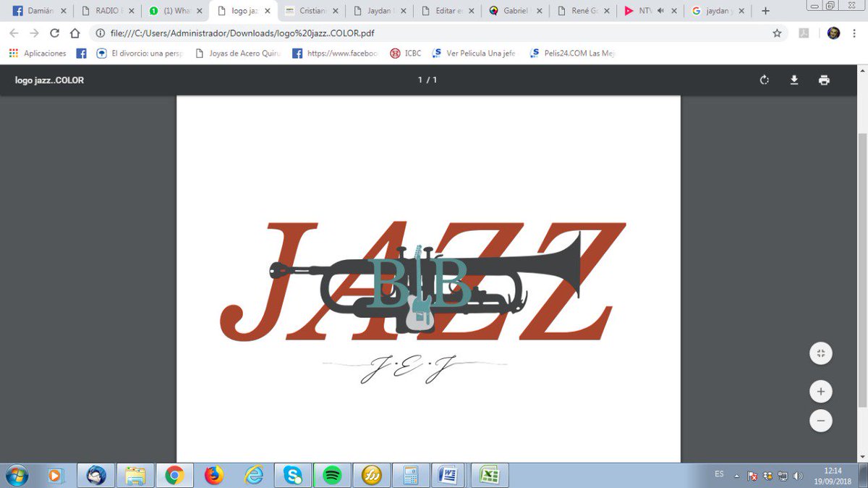
Task: Open El divorcio: una persp bookmark
Action: click(x=141, y=54)
